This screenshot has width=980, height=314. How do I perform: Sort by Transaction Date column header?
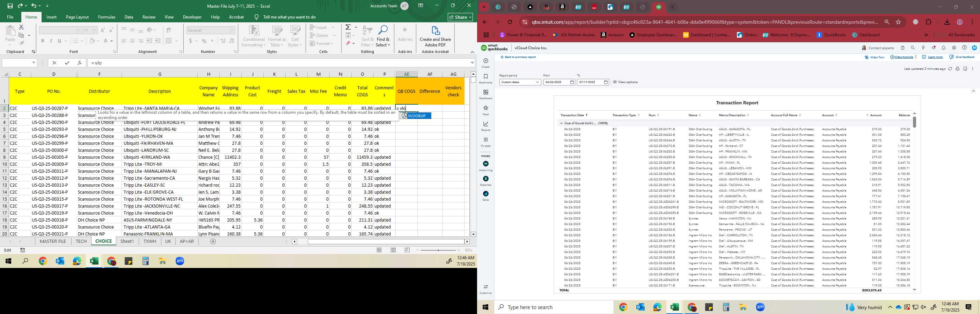coord(574,115)
